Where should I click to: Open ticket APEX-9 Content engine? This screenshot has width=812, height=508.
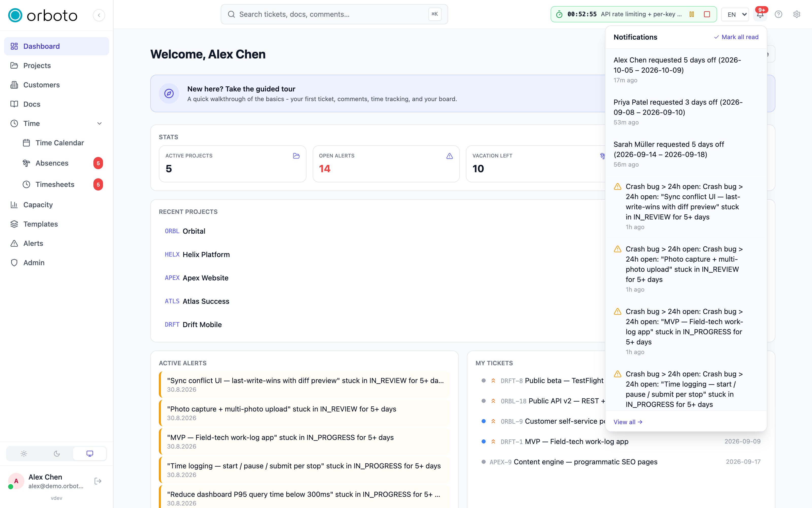621,462
